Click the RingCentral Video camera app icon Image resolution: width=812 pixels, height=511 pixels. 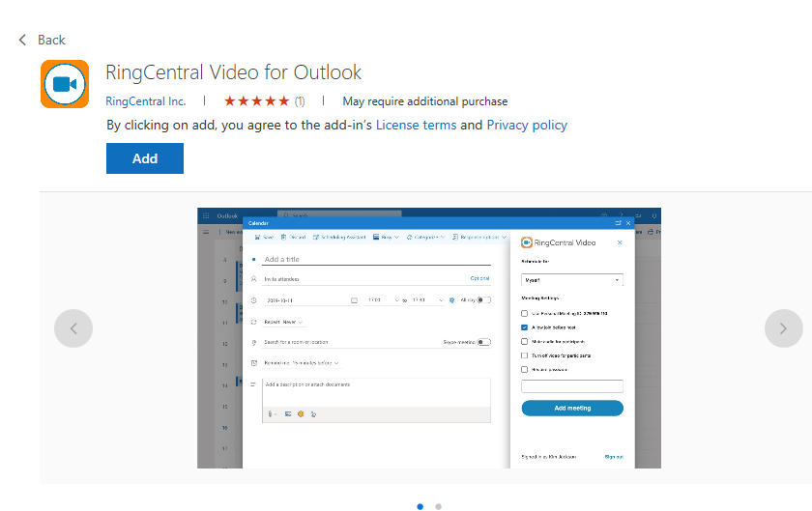(65, 84)
